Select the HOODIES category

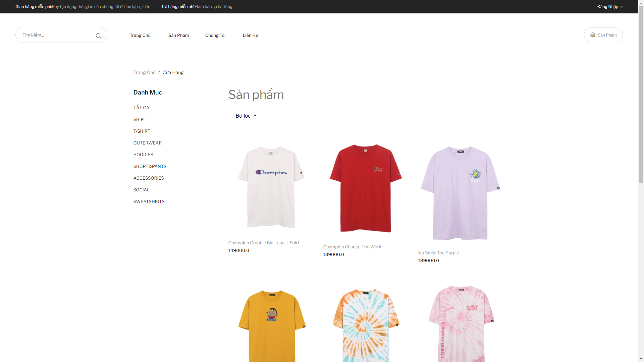pos(143,155)
